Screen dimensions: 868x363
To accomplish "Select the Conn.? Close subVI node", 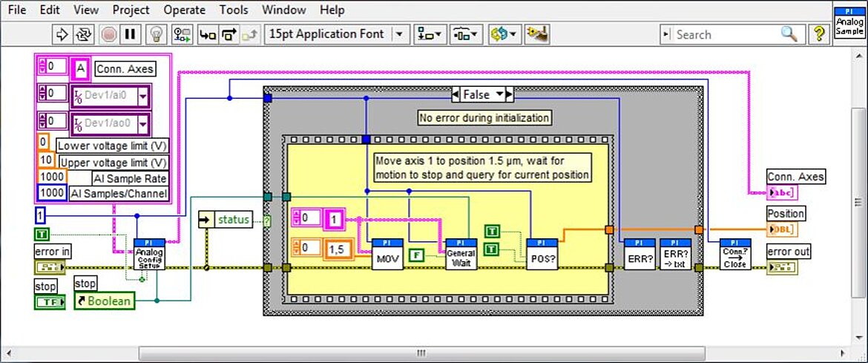I will tap(735, 255).
